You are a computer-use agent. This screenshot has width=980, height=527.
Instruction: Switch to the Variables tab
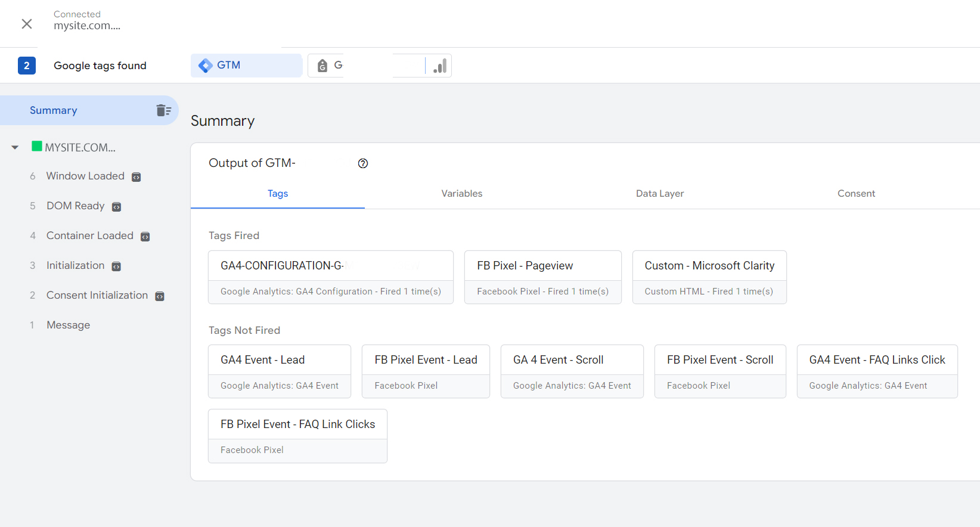(x=461, y=194)
